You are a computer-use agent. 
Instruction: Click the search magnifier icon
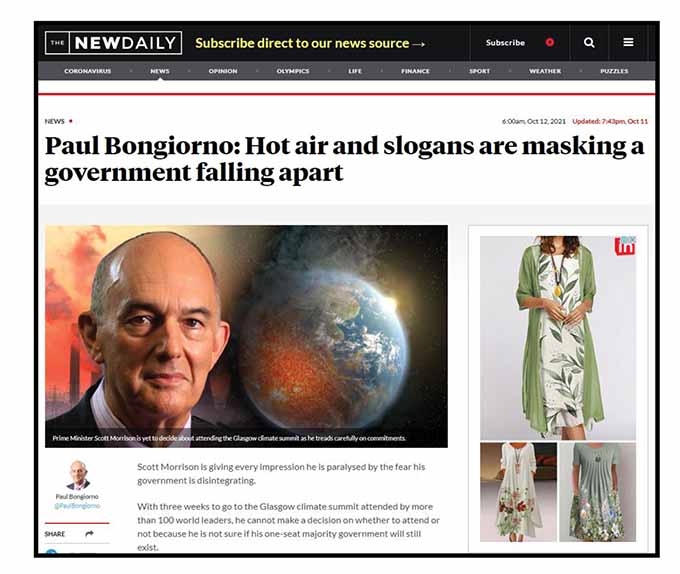click(x=588, y=42)
